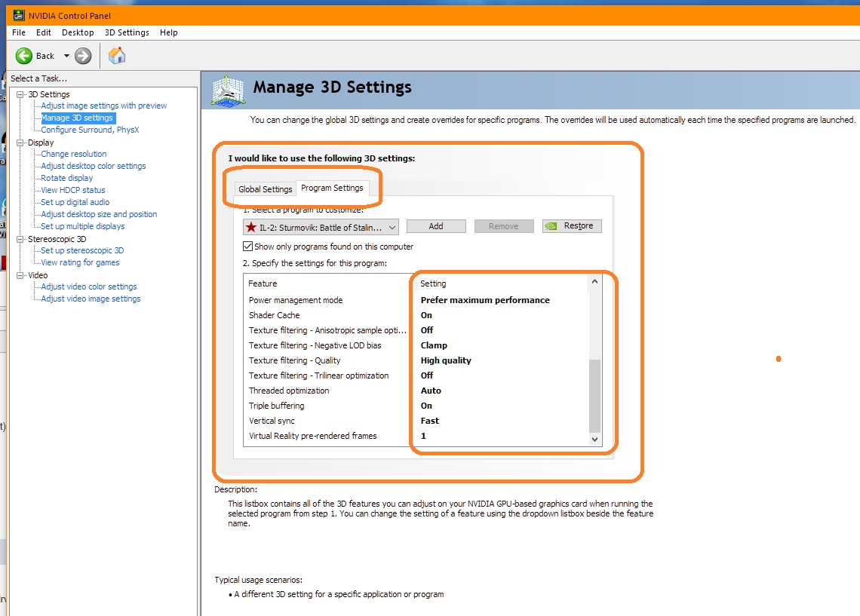Open the Help menu
The image size is (860, 616).
(x=169, y=32)
